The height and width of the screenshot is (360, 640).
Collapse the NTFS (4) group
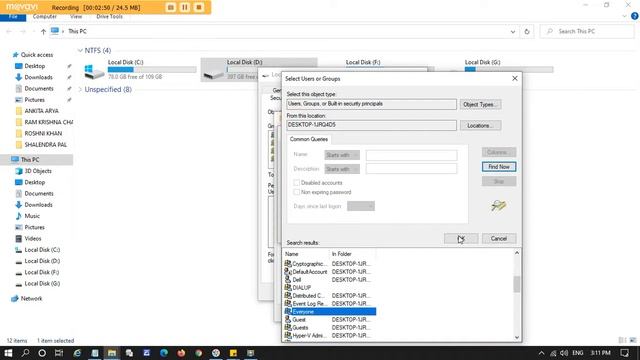click(80, 51)
